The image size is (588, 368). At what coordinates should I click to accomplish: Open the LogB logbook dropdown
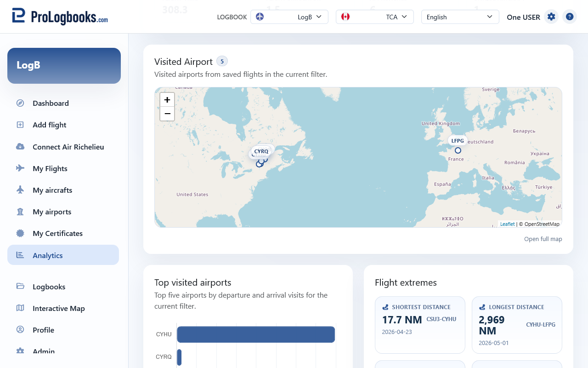(289, 17)
